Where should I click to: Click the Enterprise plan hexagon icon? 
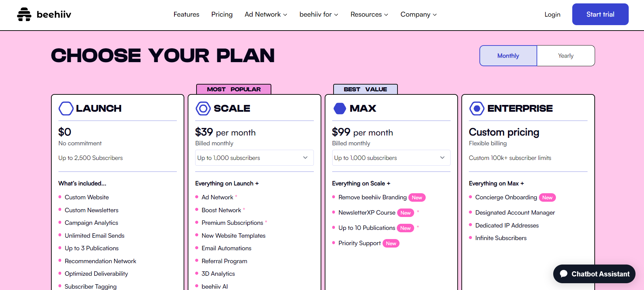point(477,108)
